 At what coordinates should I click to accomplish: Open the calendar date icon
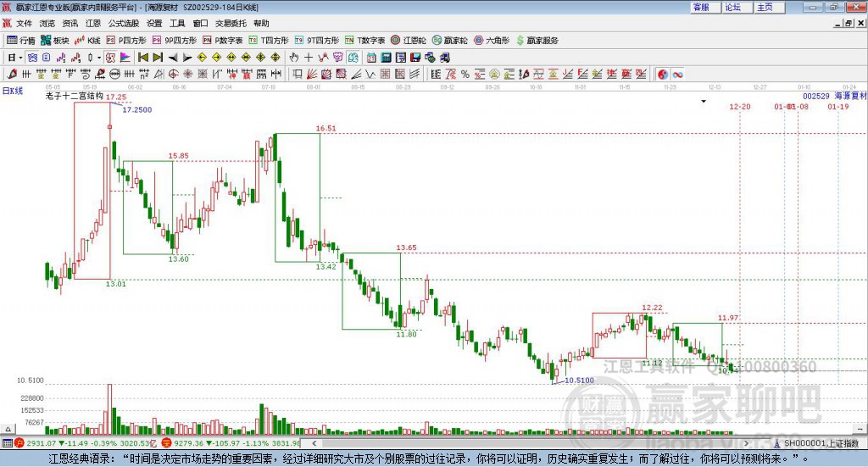tap(371, 57)
